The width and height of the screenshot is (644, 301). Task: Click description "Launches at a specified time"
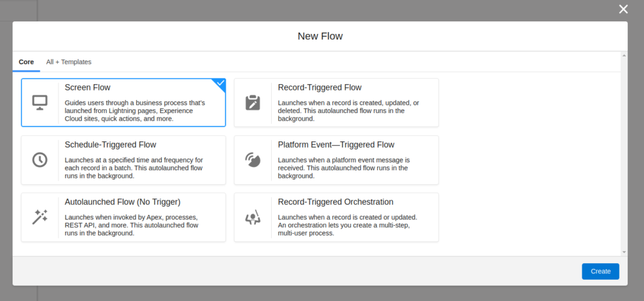(x=134, y=168)
